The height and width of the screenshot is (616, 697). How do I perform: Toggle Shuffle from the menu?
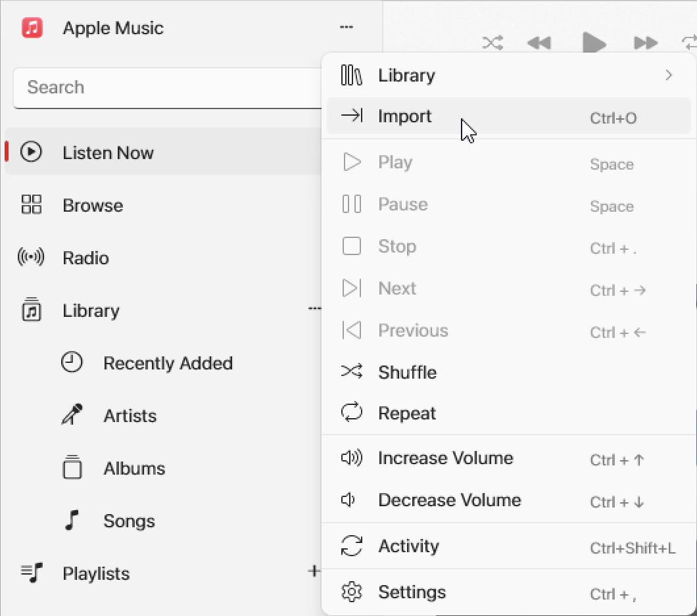[508, 372]
